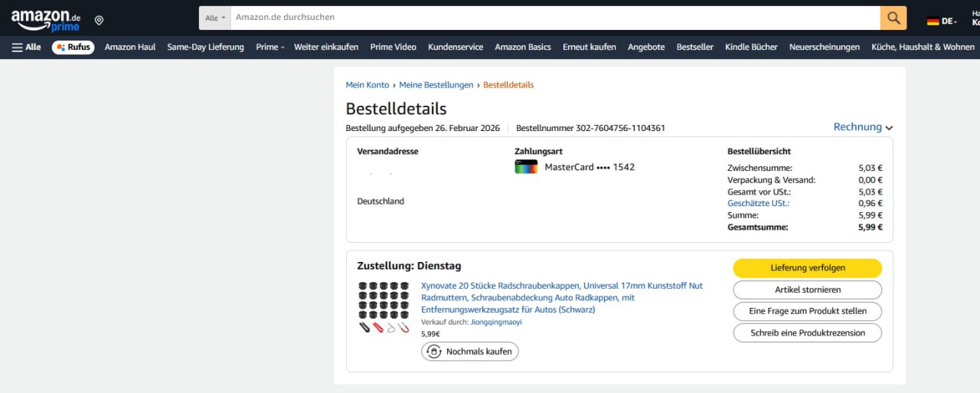Go to Kindle Bücher
This screenshot has height=393, width=980.
click(x=751, y=47)
